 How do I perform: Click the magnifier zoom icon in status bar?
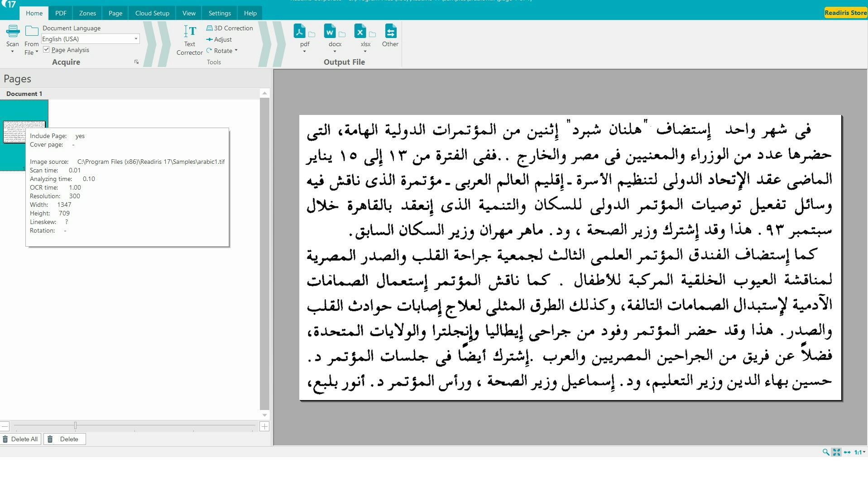[826, 452]
